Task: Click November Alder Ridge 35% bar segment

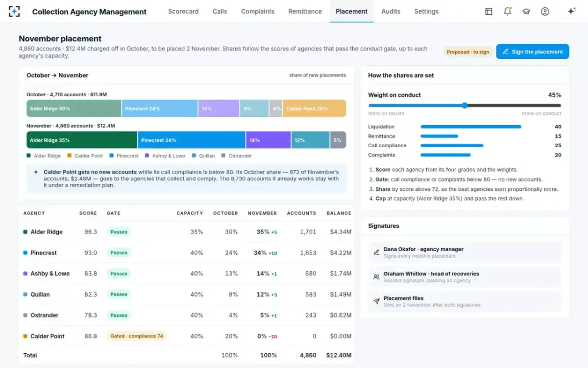Action: [x=82, y=140]
